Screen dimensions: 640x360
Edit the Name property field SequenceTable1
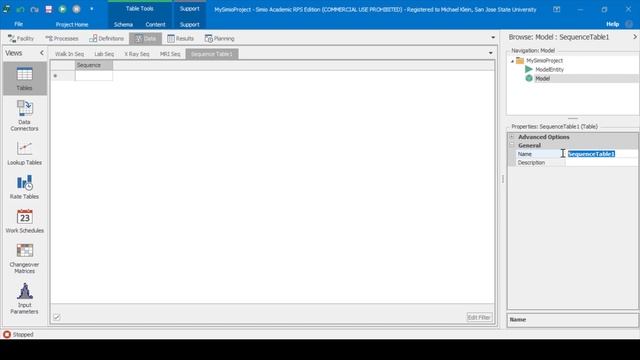click(602, 154)
